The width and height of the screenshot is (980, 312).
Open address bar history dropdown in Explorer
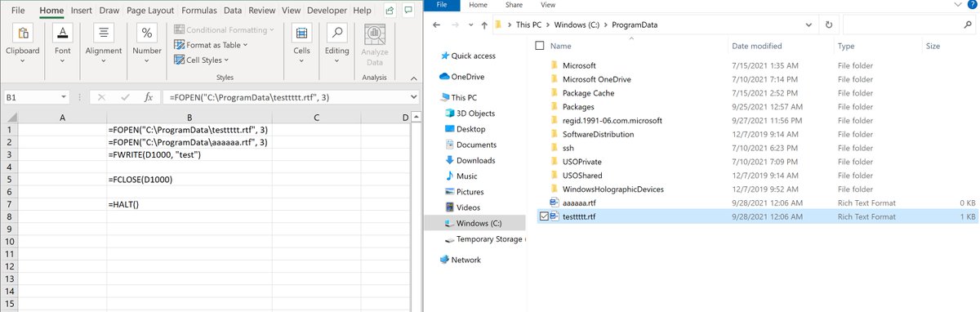point(808,25)
